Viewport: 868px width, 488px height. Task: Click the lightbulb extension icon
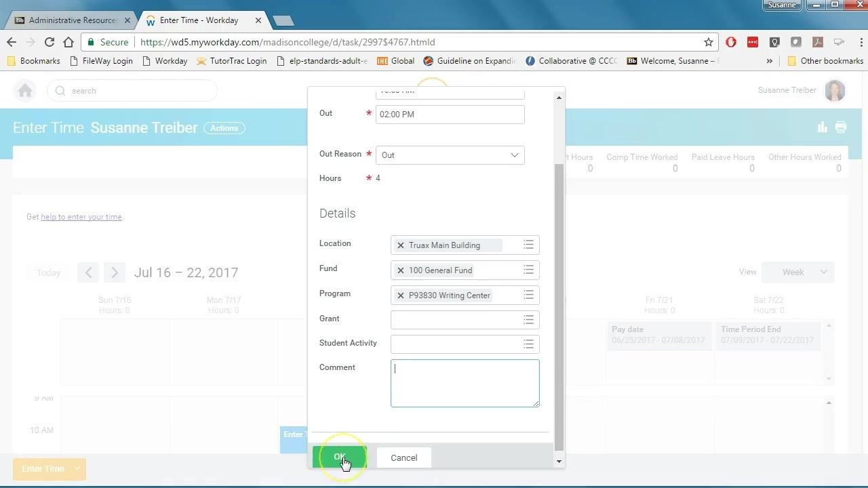(x=774, y=42)
